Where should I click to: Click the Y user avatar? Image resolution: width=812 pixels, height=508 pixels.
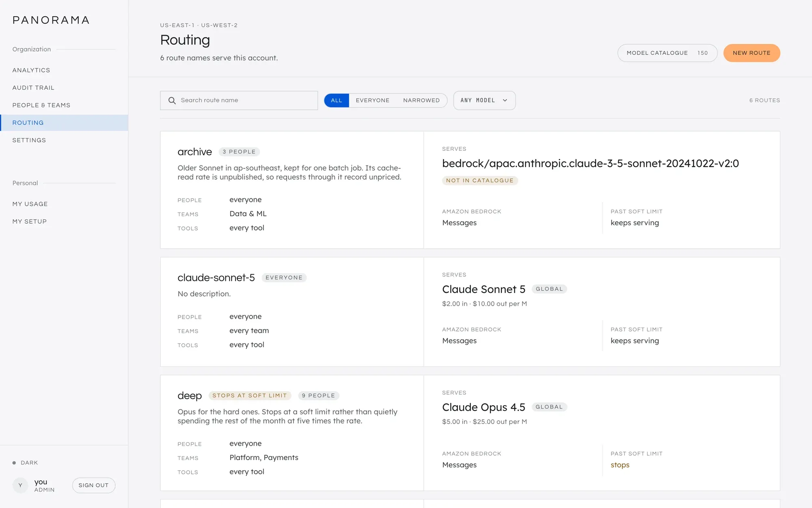(20, 485)
